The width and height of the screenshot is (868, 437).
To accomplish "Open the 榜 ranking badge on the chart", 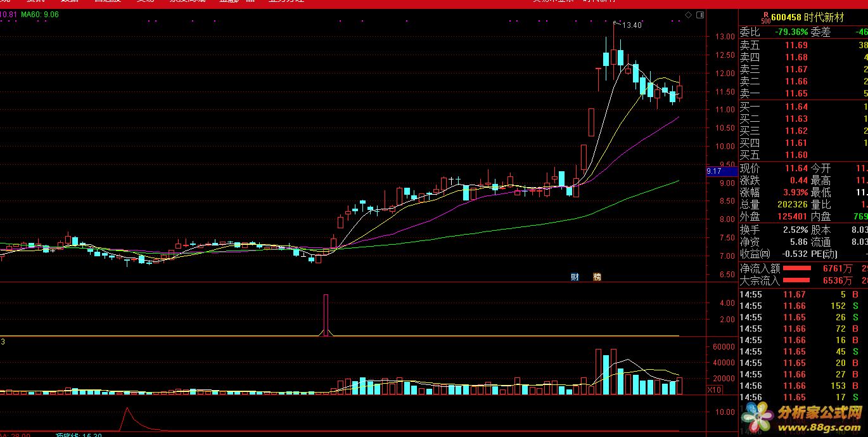I will coord(597,277).
